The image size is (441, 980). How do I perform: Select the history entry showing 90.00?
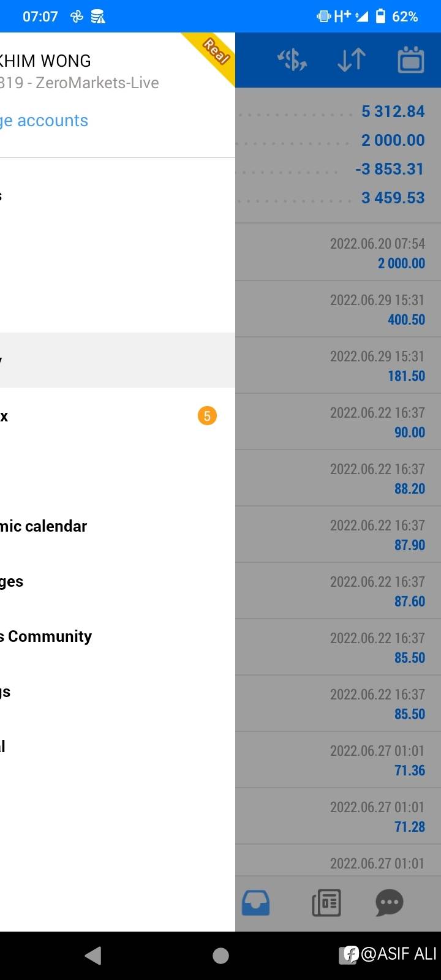[338, 422]
